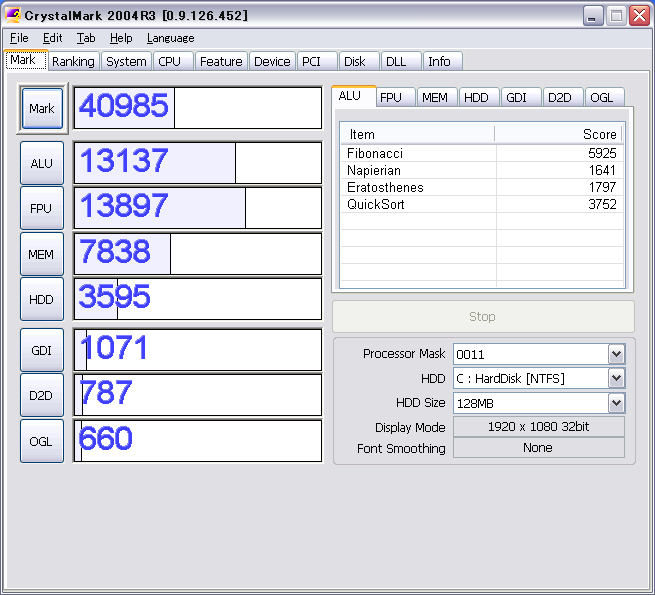Open the Edit menu

tap(53, 38)
